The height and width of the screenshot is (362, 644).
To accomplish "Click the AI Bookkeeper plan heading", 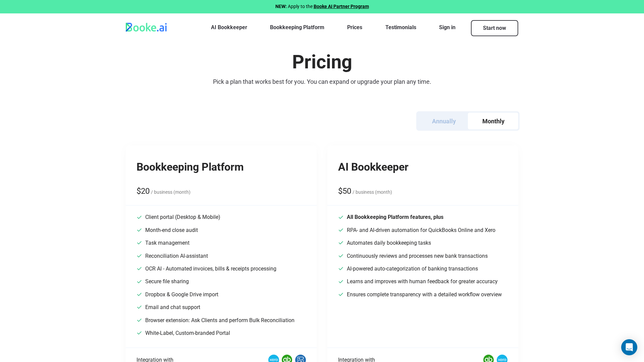I will [x=373, y=167].
